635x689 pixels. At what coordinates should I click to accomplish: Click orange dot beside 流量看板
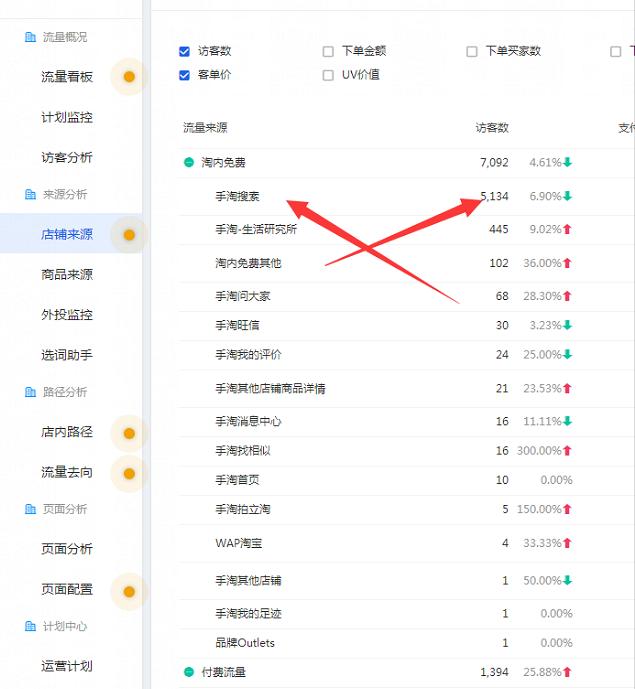[129, 77]
